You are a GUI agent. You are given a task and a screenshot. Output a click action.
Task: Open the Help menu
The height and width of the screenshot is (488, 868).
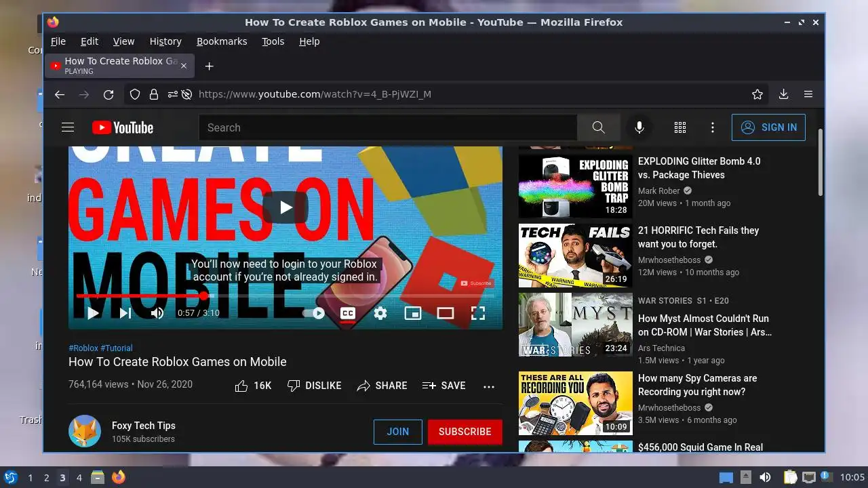(309, 41)
